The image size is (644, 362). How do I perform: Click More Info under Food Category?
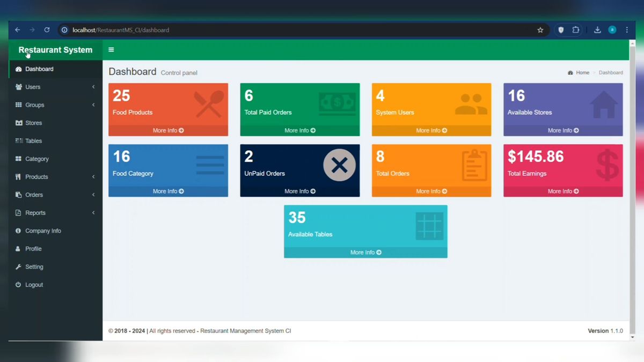168,191
